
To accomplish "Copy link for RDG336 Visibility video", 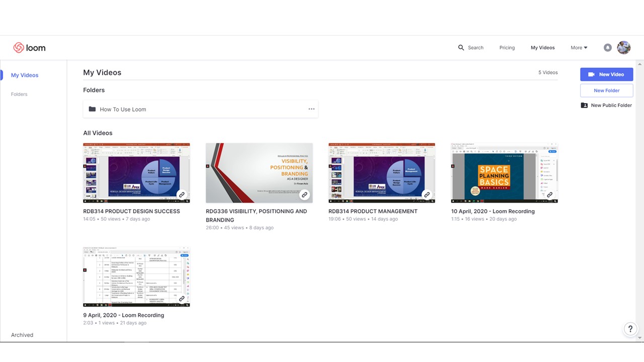I will pyautogui.click(x=304, y=195).
